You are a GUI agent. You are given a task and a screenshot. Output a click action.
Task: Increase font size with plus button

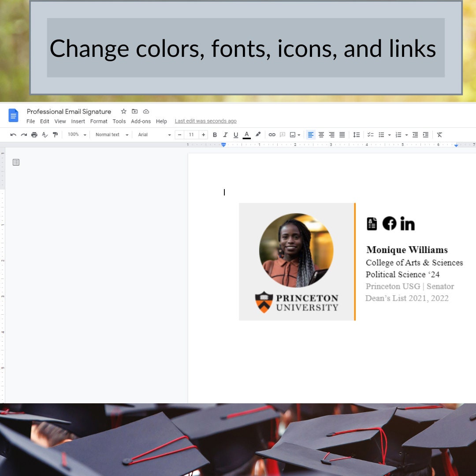click(x=203, y=135)
